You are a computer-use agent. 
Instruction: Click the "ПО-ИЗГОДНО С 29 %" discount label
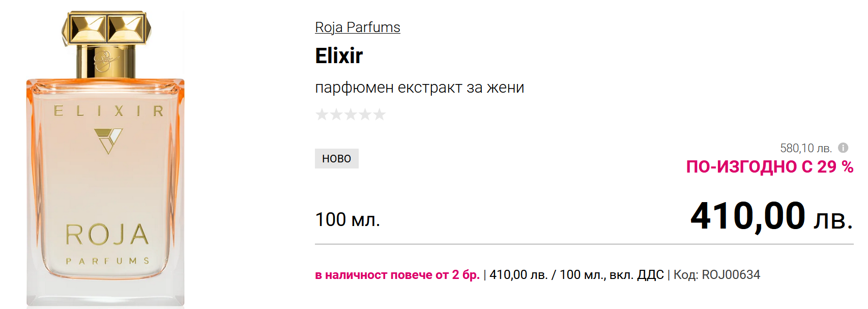(x=769, y=166)
